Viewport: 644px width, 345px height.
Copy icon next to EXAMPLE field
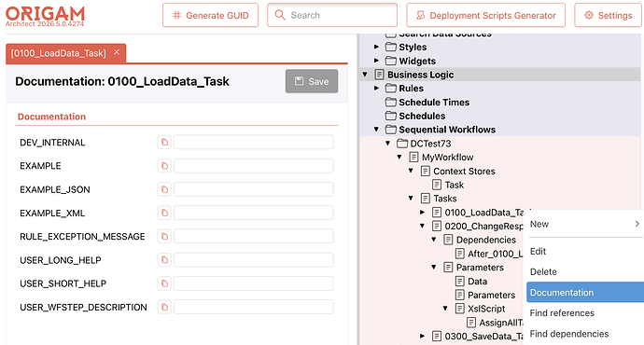164,166
